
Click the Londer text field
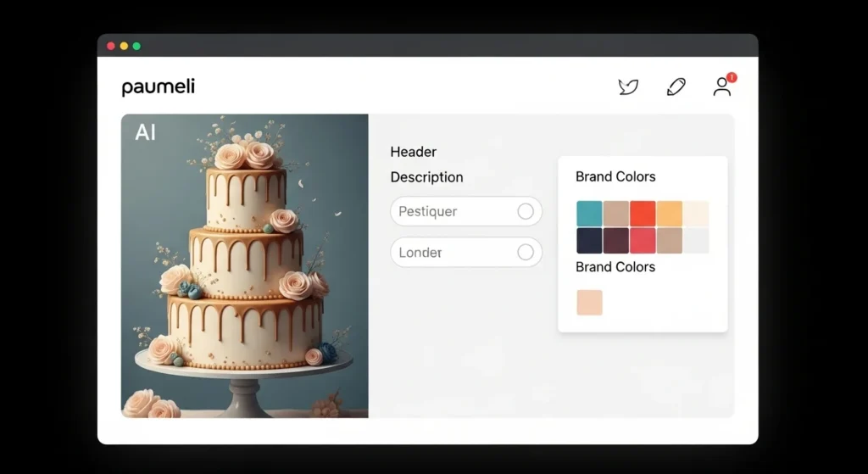tap(449, 252)
